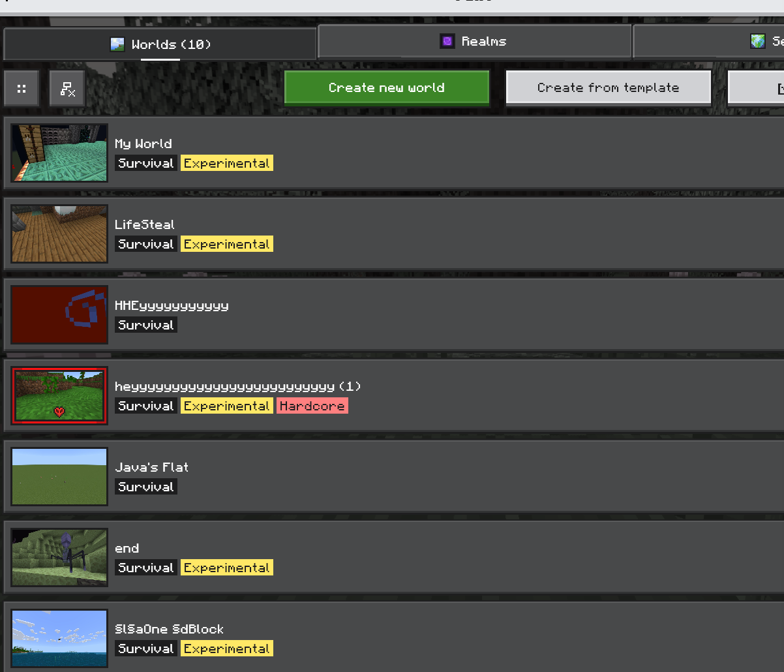Open the My World thumbnail
784x672 pixels.
(59, 153)
